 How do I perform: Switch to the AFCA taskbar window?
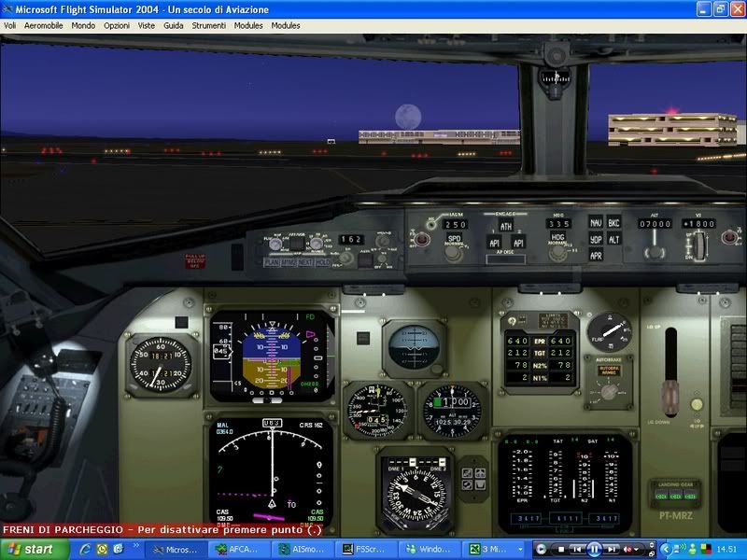238,549
